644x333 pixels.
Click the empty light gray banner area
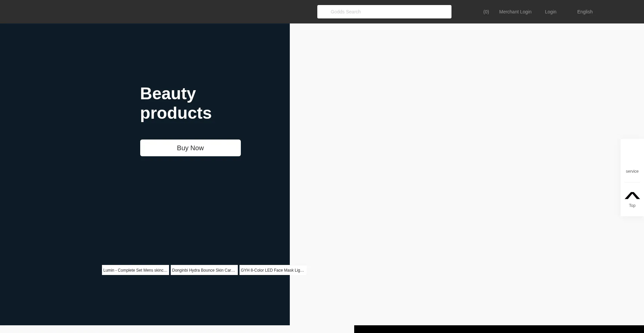(453, 168)
